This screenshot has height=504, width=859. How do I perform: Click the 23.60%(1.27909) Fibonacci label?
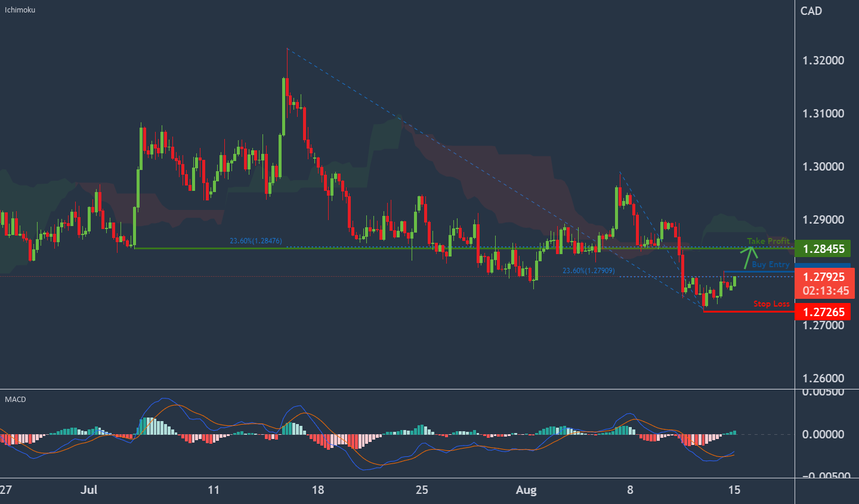(x=588, y=271)
